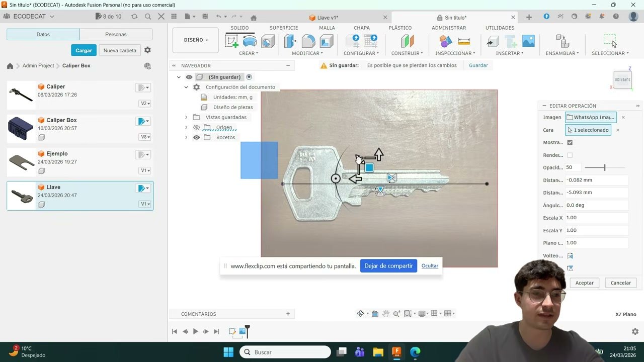The height and width of the screenshot is (362, 644).
Task: Click the Escala X input field
Action: 597,218
